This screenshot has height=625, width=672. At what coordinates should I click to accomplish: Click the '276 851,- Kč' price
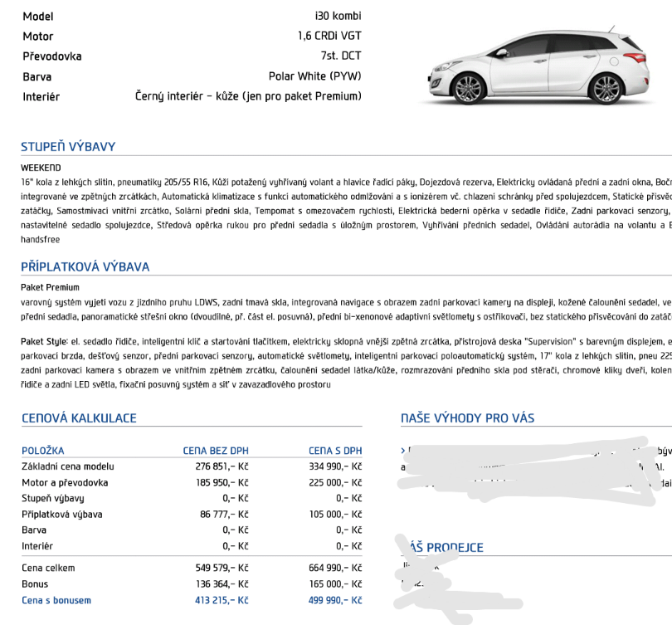pyautogui.click(x=222, y=466)
